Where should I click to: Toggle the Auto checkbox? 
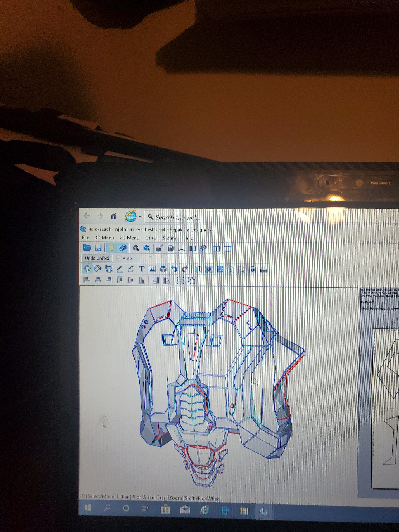tap(119, 258)
